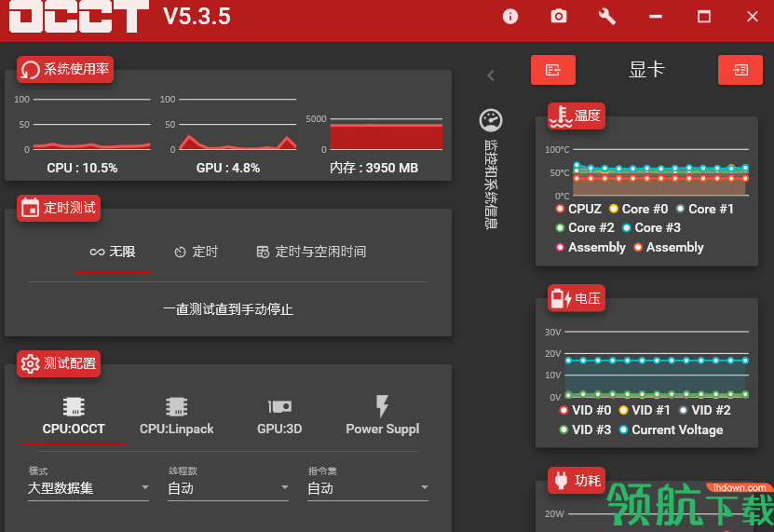Image resolution: width=774 pixels, height=532 pixels.
Task: Toggle VID #3 voltage series
Action: (585, 430)
